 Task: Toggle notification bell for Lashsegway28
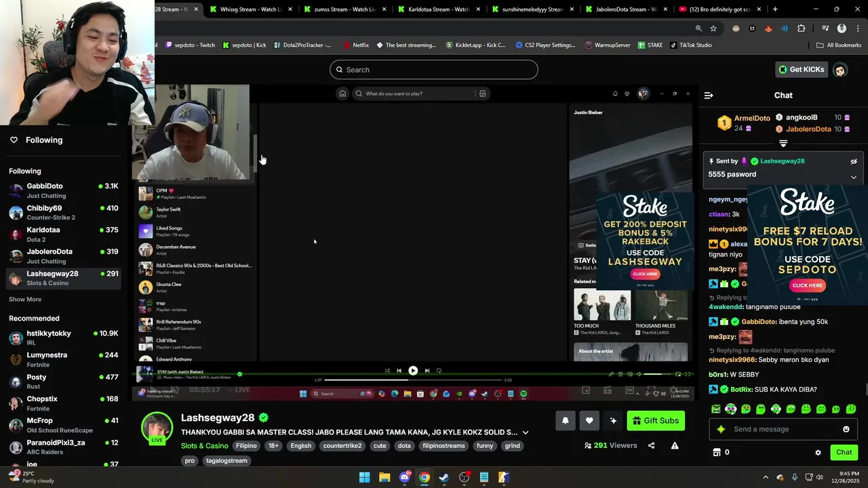(566, 421)
